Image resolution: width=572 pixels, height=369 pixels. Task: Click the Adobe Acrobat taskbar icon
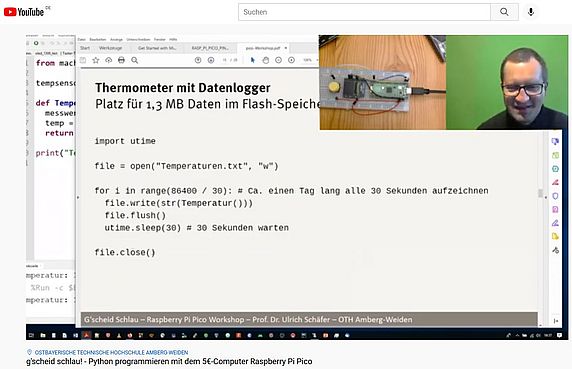(x=86, y=335)
